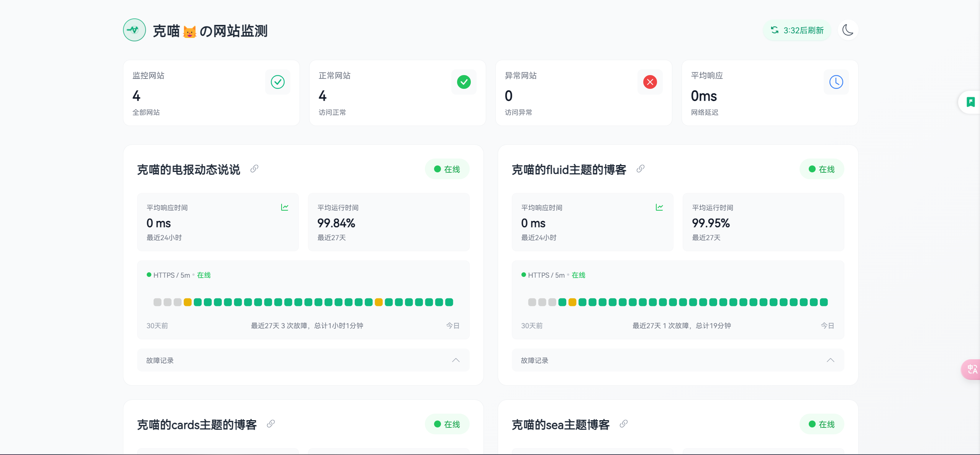The height and width of the screenshot is (455, 980).
Task: Click the 平均响应 clock icon
Action: pyautogui.click(x=836, y=82)
